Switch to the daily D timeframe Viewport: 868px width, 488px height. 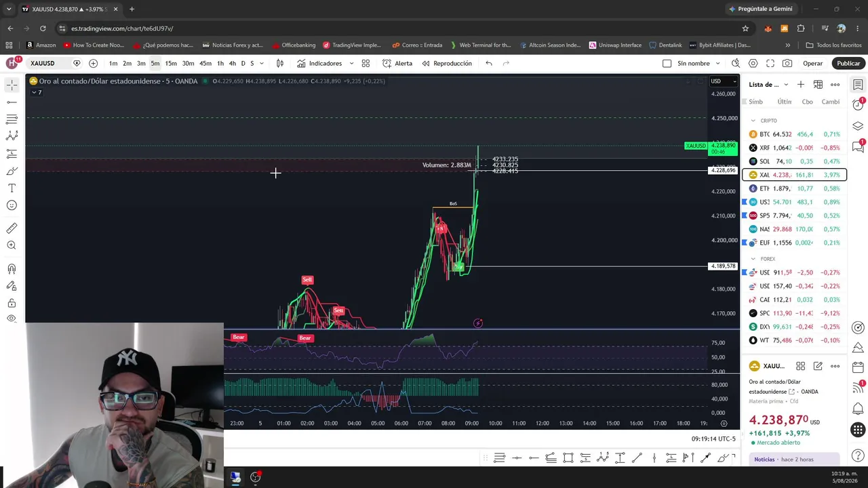click(243, 64)
